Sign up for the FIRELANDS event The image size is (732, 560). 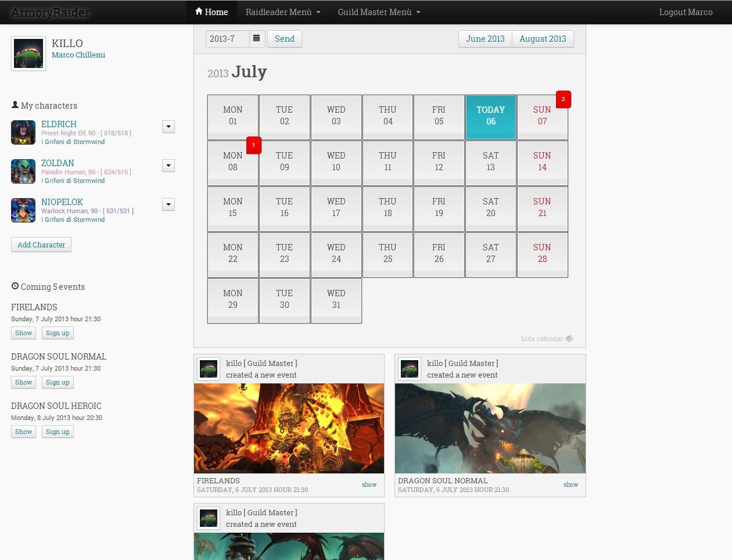point(57,333)
